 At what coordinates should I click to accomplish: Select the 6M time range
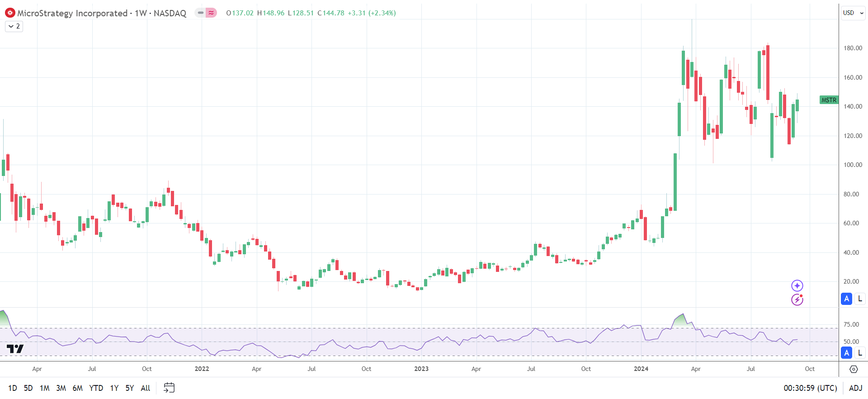pyautogui.click(x=77, y=388)
